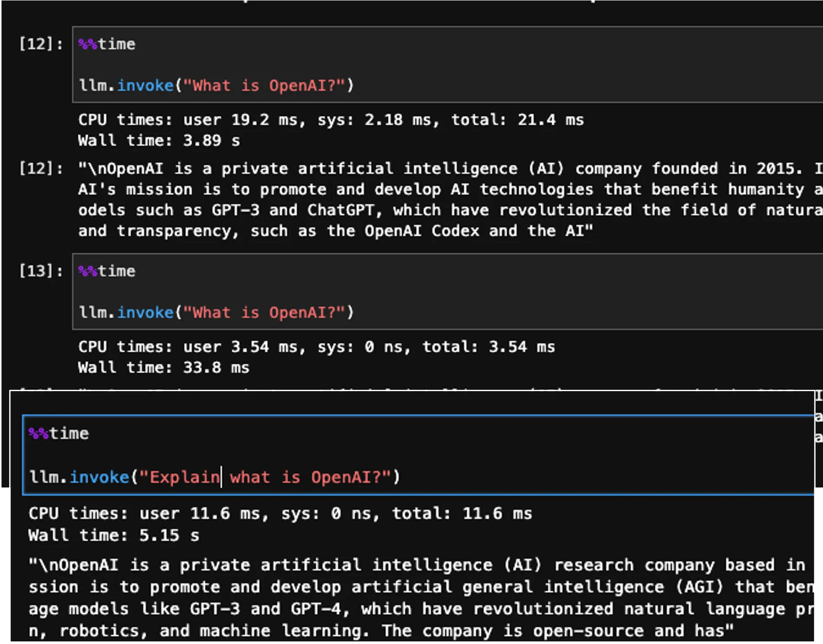Click the code cell numbered 12

(x=447, y=65)
